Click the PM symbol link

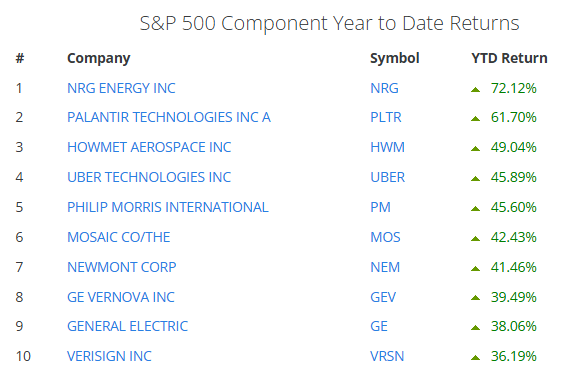point(380,207)
